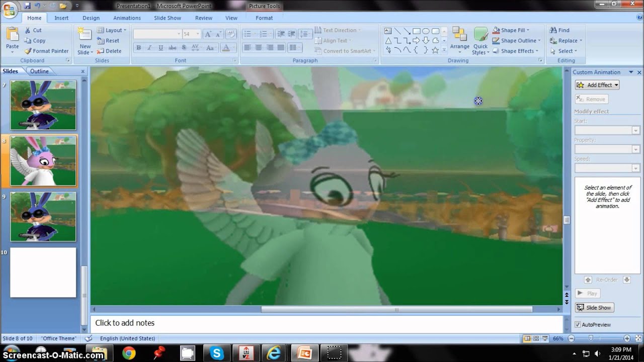Screen dimensions: 644x362
Task: Switch to the Outline pane tab
Action: point(39,71)
